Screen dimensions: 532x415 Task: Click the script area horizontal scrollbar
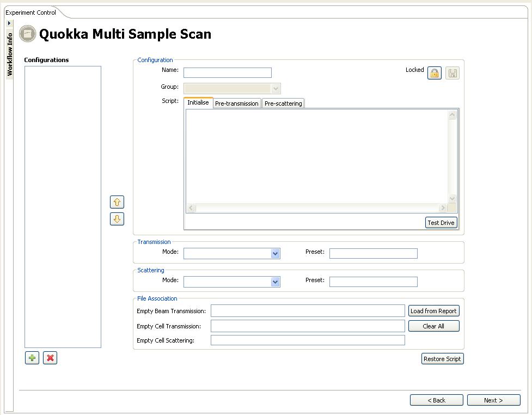pos(317,208)
